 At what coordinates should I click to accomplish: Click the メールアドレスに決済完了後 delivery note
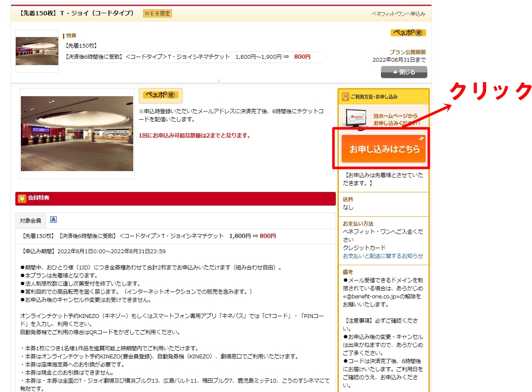pyautogui.click(x=231, y=115)
